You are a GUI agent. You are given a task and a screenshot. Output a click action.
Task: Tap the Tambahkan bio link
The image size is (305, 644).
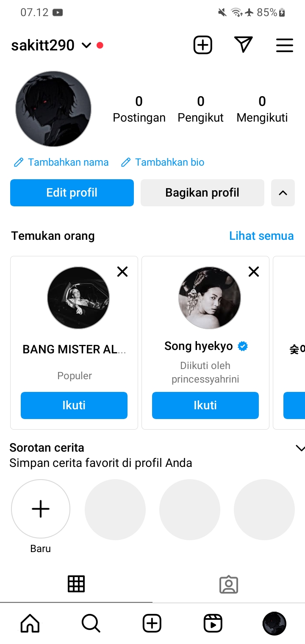[x=169, y=162]
